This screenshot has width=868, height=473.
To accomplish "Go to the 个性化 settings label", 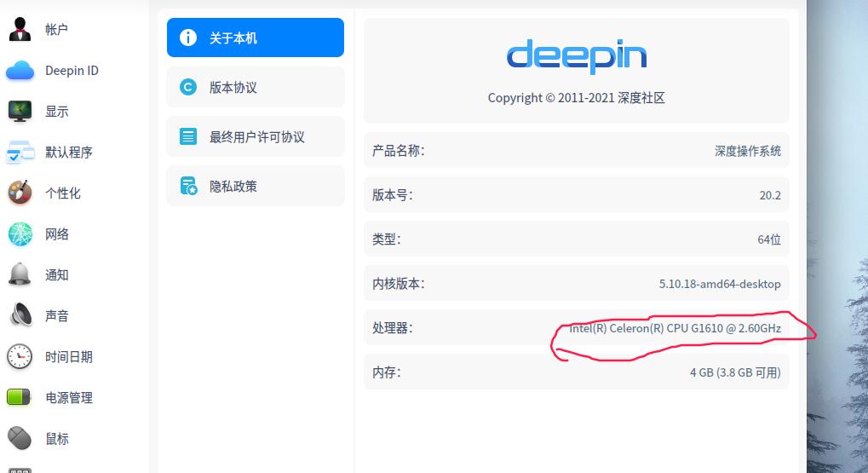I will point(63,193).
